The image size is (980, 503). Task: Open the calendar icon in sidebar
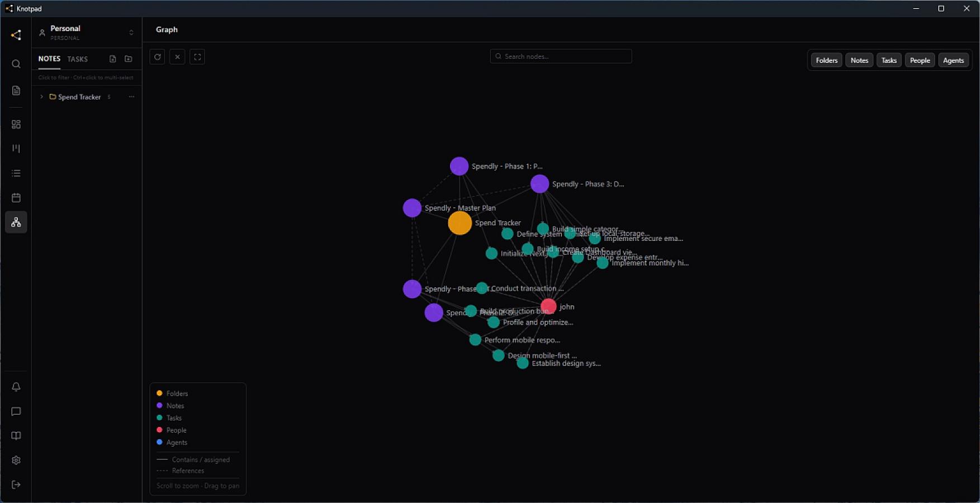[x=16, y=198]
